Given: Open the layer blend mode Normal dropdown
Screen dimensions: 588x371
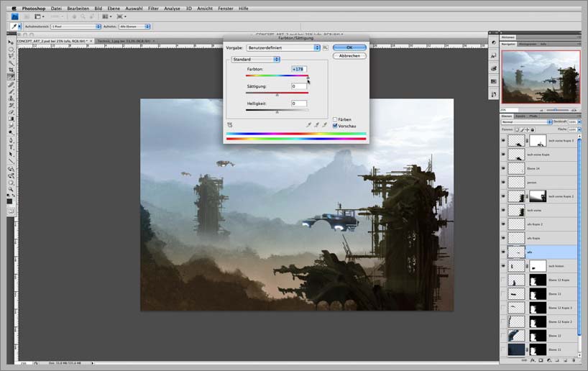Looking at the screenshot, I should pos(527,122).
